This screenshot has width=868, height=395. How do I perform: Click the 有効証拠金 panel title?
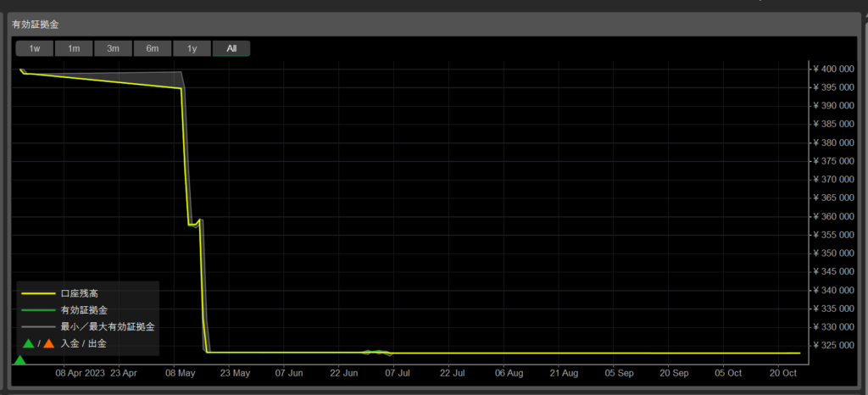[36, 25]
